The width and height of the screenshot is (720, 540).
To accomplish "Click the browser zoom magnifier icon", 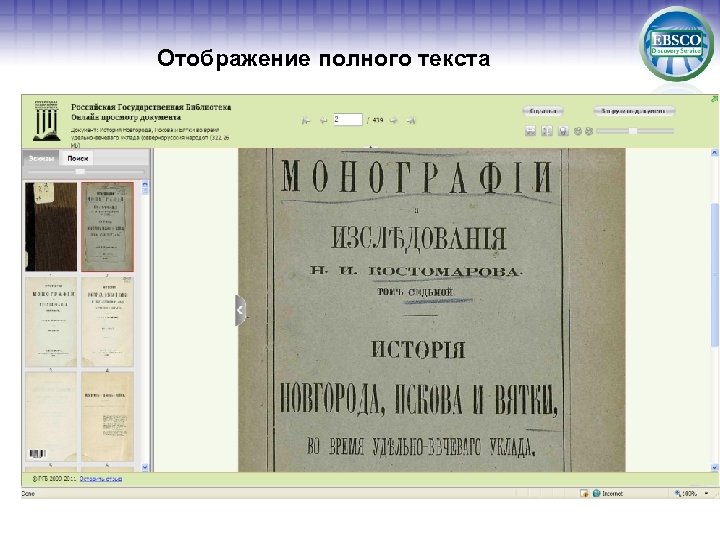I will pyautogui.click(x=677, y=494).
